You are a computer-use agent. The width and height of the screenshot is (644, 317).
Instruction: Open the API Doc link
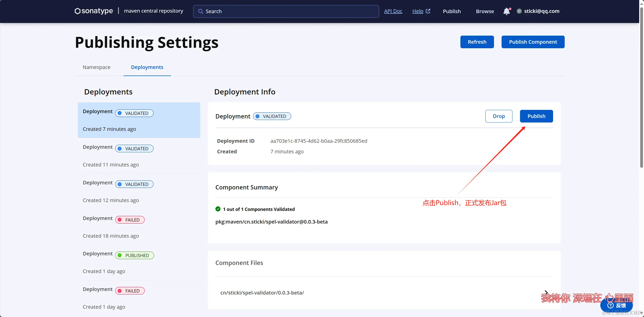pos(393,11)
